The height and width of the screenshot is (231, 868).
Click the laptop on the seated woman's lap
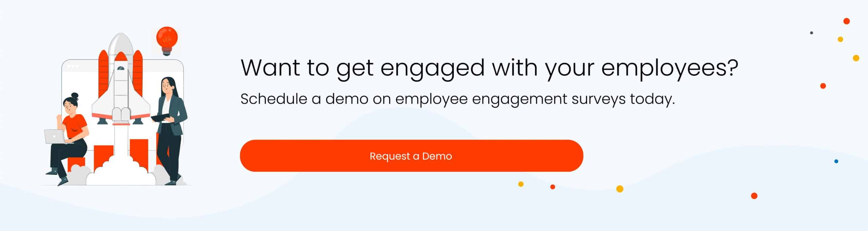coord(55,137)
